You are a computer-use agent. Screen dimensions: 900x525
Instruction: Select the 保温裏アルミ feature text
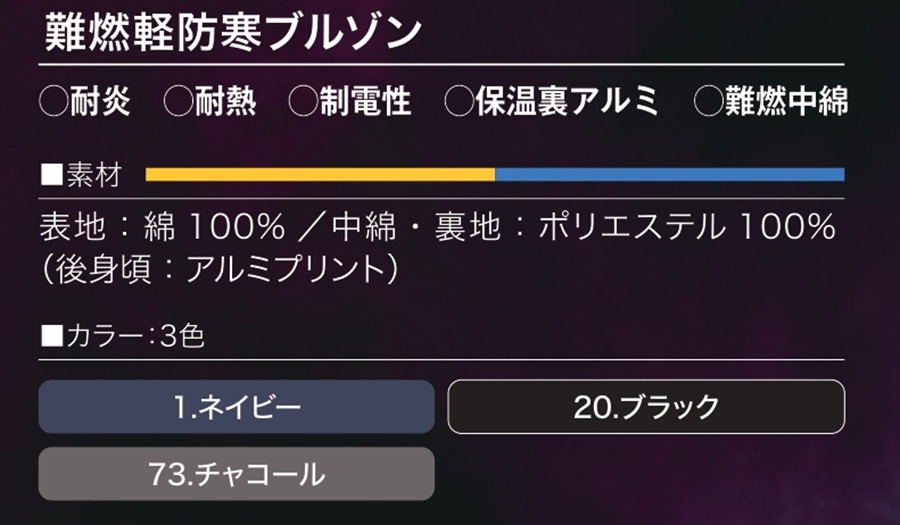point(566,101)
